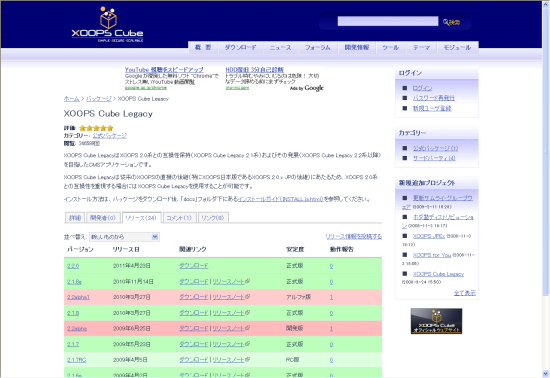Click external-link icon in 2.2alpha row
Image resolution: width=550 pixels, height=378 pixels.
click(x=247, y=328)
